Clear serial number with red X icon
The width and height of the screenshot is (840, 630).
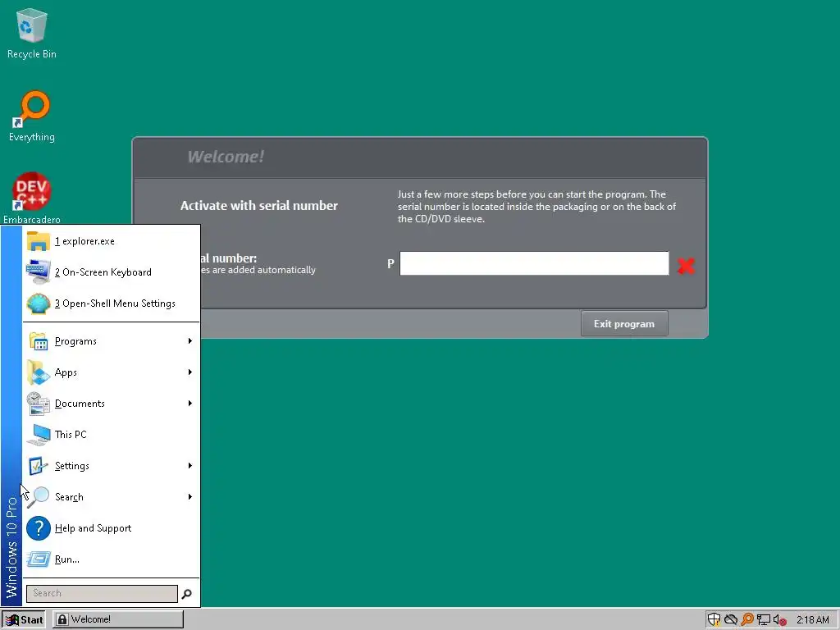tap(686, 265)
